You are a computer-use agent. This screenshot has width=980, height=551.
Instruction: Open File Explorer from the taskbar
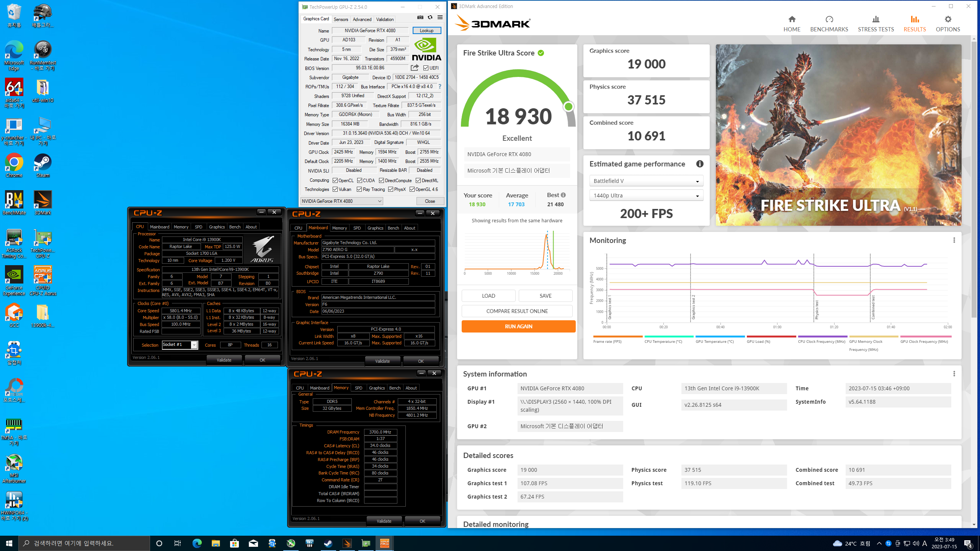216,543
